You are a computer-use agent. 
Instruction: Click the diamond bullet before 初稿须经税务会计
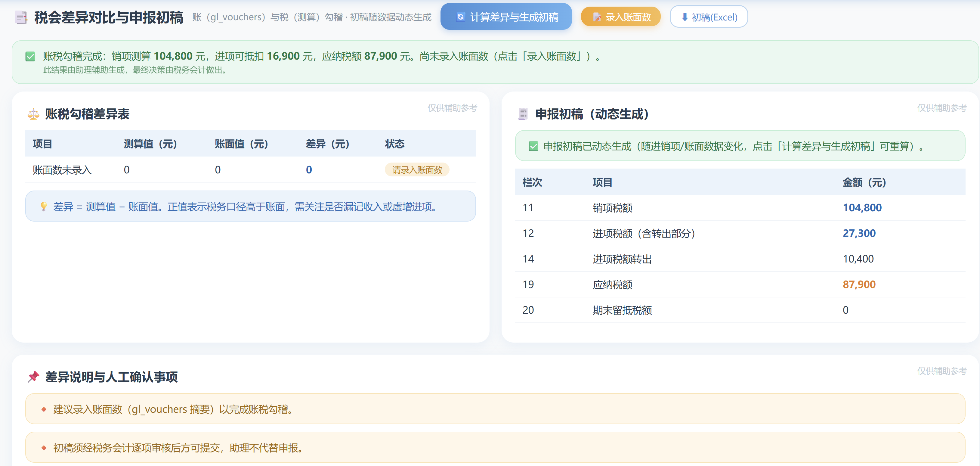(44, 448)
